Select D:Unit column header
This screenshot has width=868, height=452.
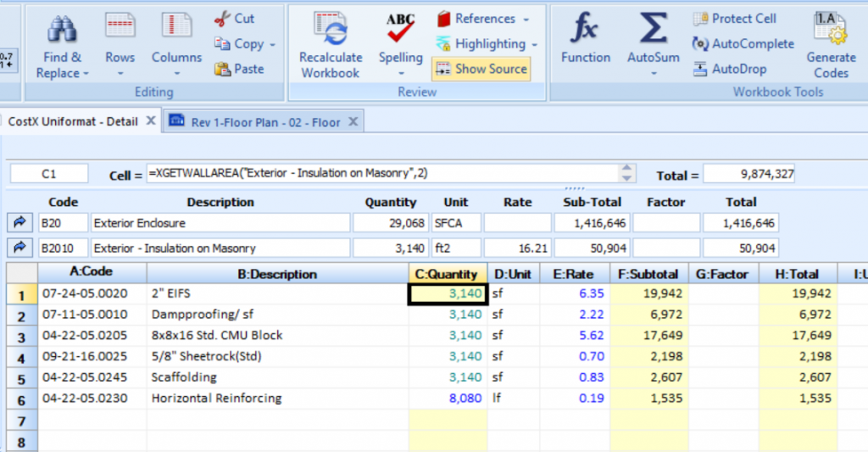513,274
